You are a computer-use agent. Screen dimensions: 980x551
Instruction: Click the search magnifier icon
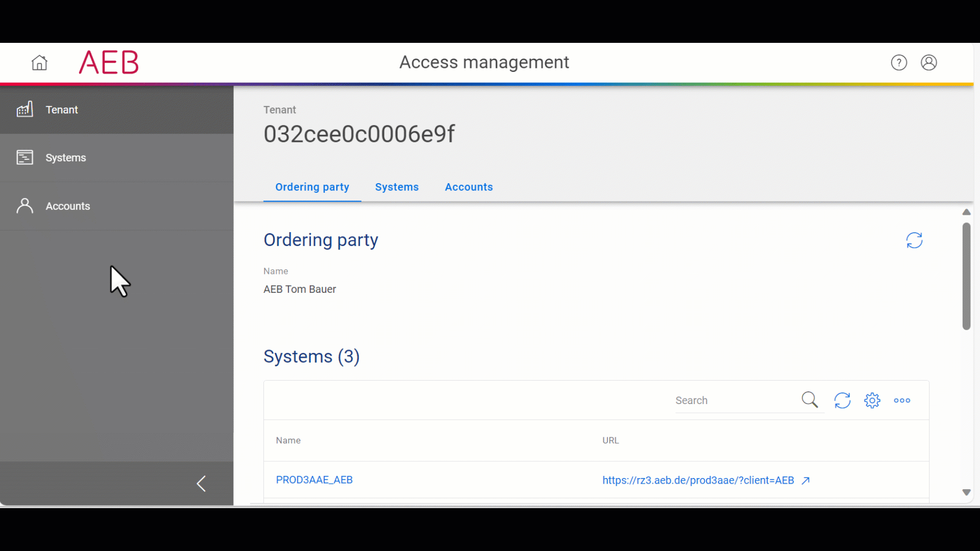pos(810,400)
